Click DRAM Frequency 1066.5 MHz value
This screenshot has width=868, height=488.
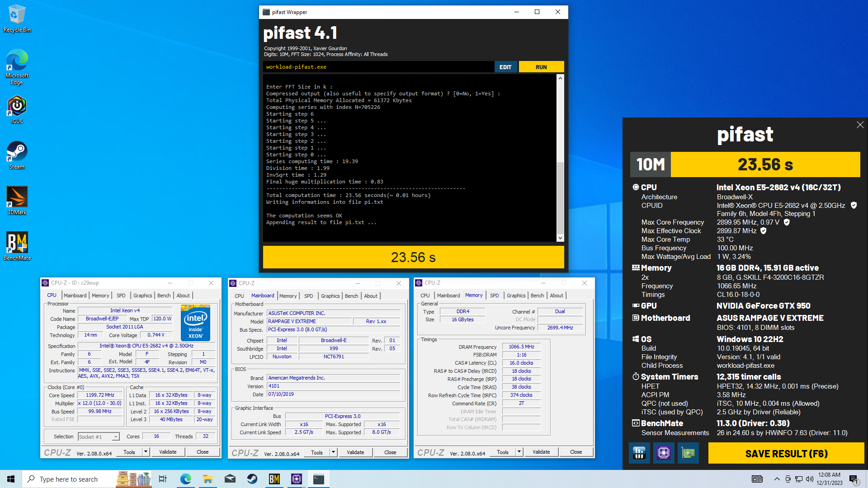pyautogui.click(x=521, y=347)
